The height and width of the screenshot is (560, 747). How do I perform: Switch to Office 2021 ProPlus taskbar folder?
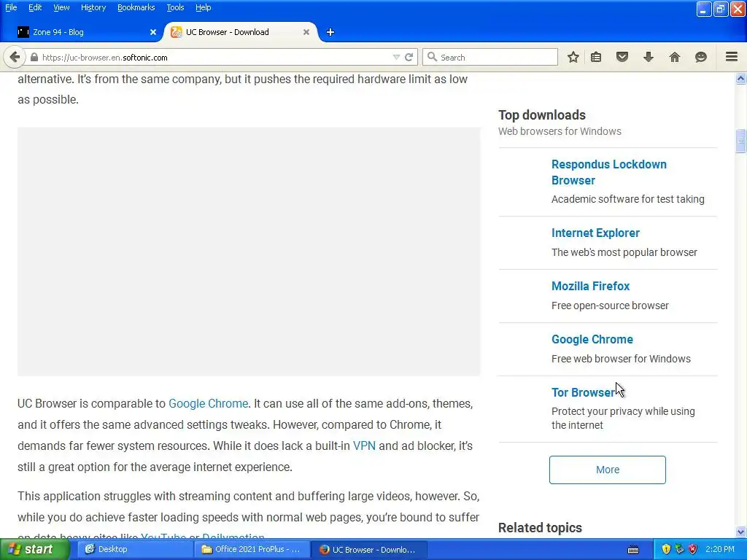click(x=252, y=550)
